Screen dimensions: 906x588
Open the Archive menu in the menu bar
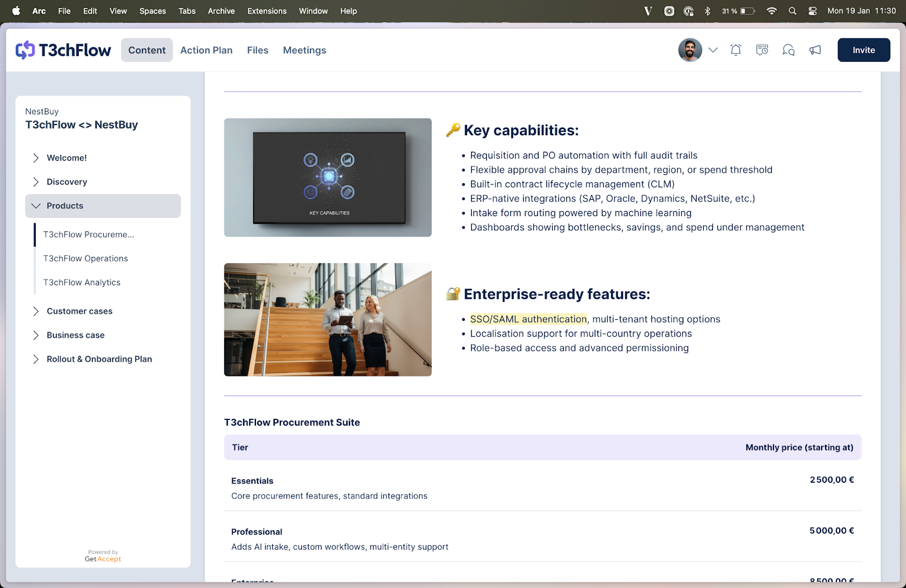coord(221,11)
